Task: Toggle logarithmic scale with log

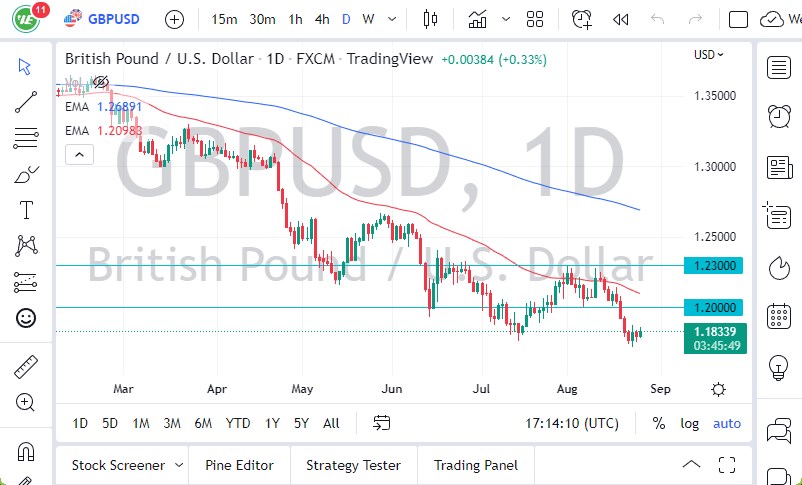Action: (690, 423)
